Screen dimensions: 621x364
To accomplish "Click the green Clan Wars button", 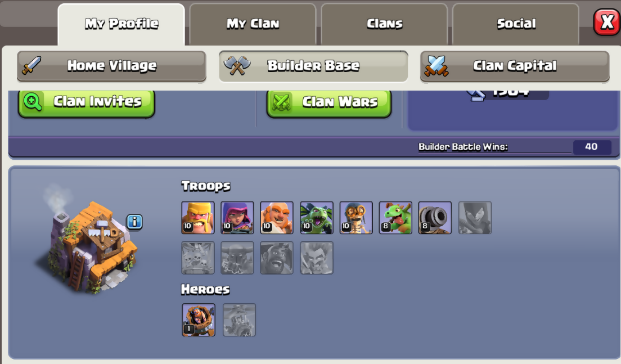I will (x=329, y=102).
